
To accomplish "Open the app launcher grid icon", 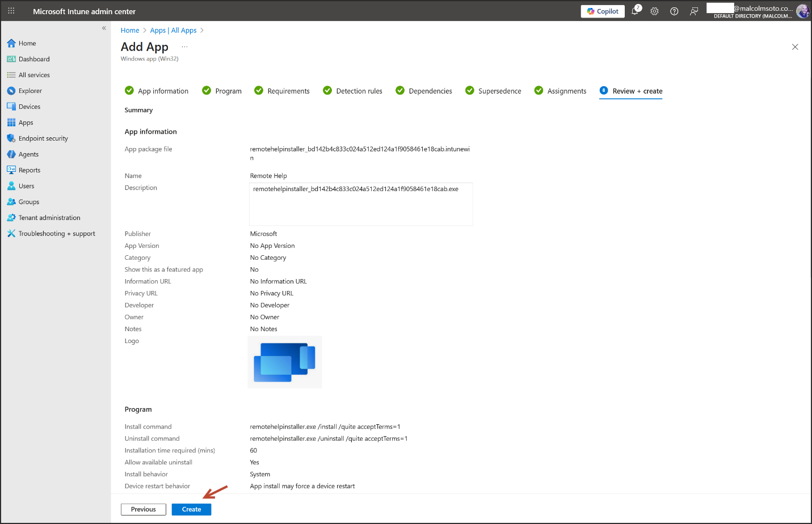I will [x=11, y=11].
